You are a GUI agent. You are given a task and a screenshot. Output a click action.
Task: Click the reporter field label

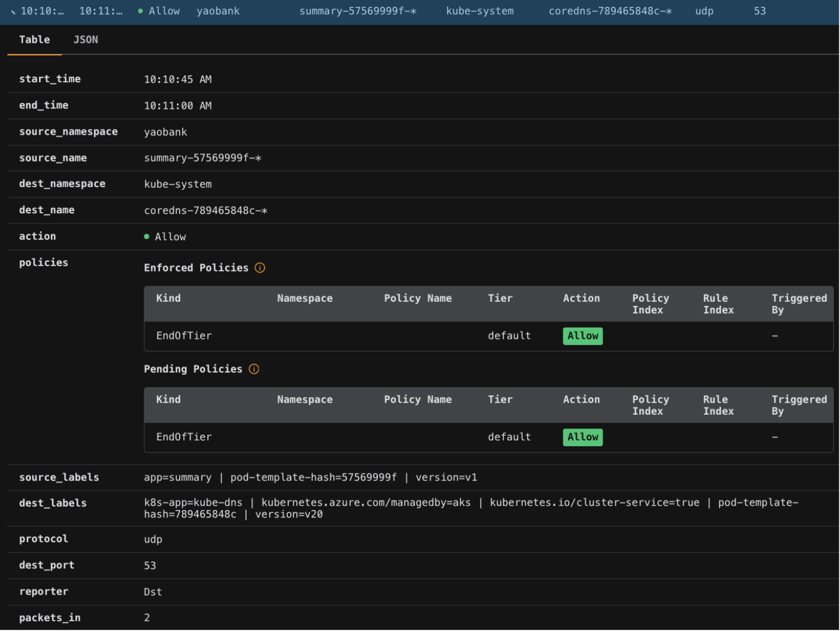coord(43,591)
